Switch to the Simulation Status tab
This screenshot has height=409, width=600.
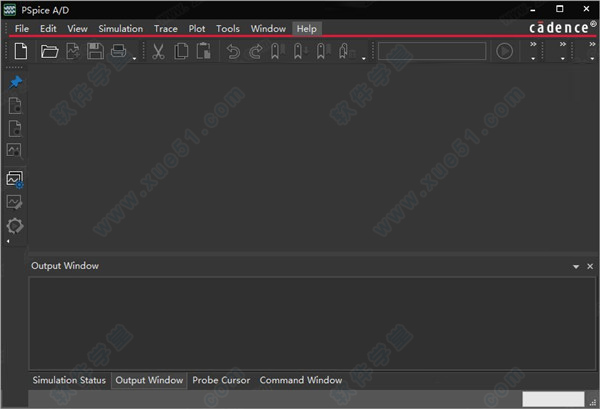coord(69,380)
